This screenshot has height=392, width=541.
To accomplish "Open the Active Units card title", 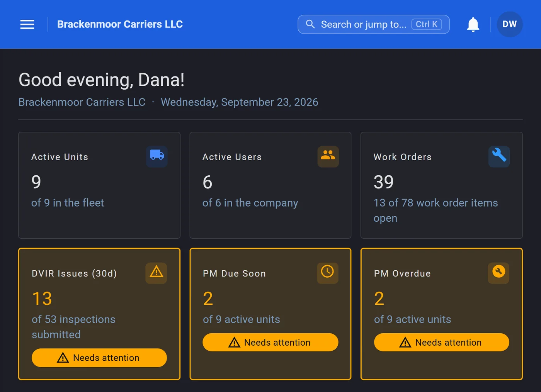I will coord(60,157).
